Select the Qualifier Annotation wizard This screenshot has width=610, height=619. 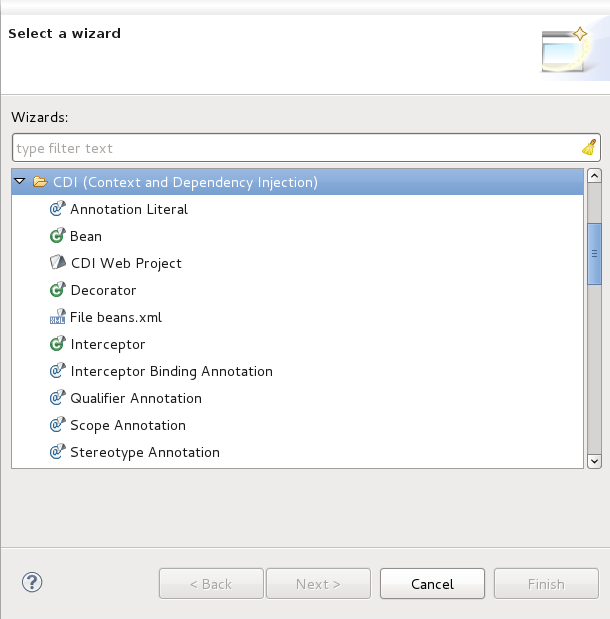pyautogui.click(x=136, y=398)
